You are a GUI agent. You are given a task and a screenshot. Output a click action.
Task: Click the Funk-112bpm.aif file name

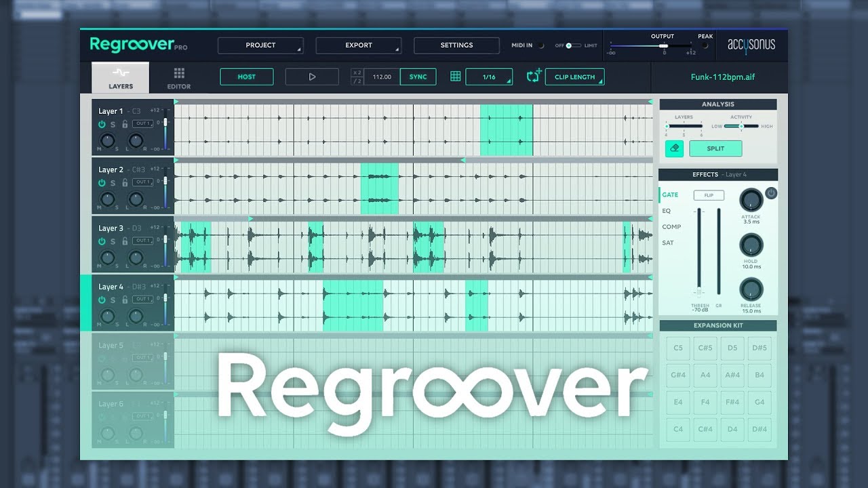[x=722, y=77]
